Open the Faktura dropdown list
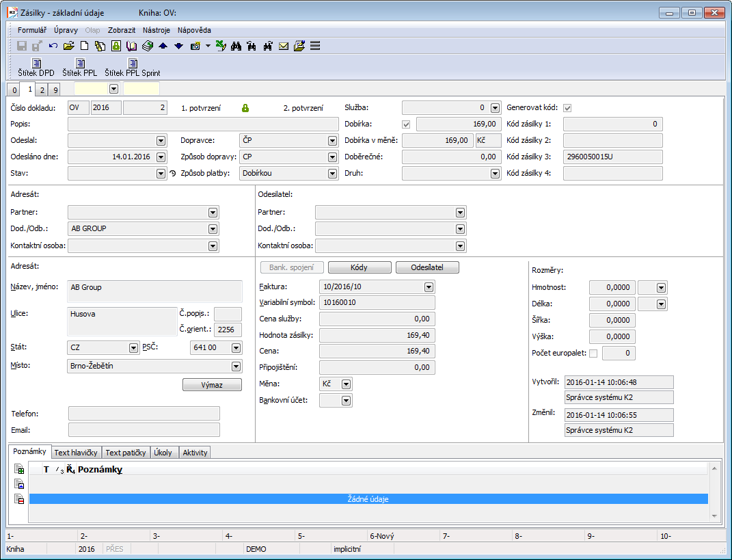Image resolution: width=732 pixels, height=560 pixels. point(429,287)
